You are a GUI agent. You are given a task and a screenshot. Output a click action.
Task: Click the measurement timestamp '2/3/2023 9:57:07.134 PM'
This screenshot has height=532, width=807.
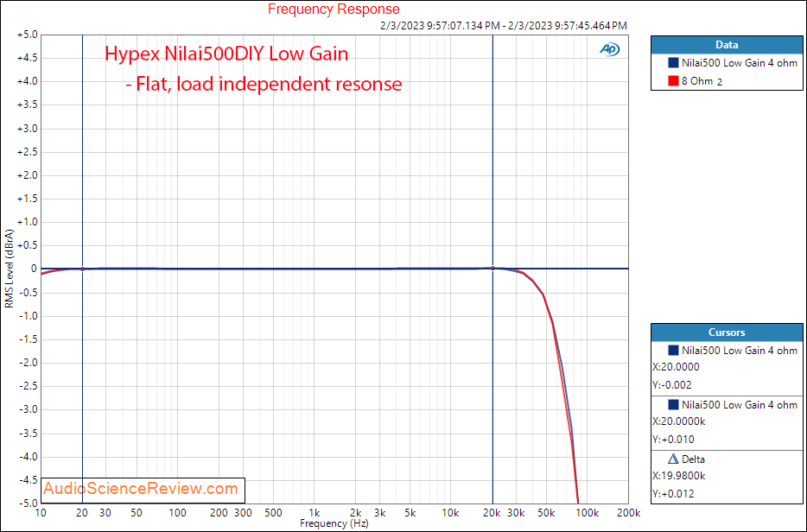click(440, 25)
